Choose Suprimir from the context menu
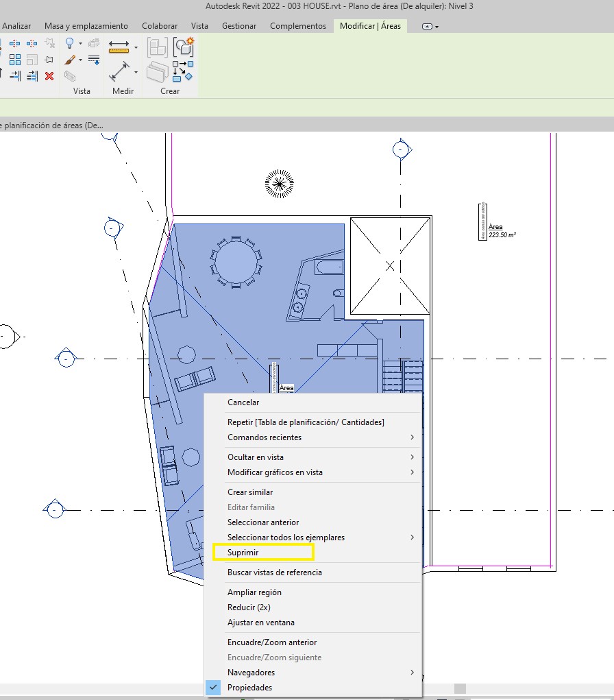 click(x=243, y=553)
